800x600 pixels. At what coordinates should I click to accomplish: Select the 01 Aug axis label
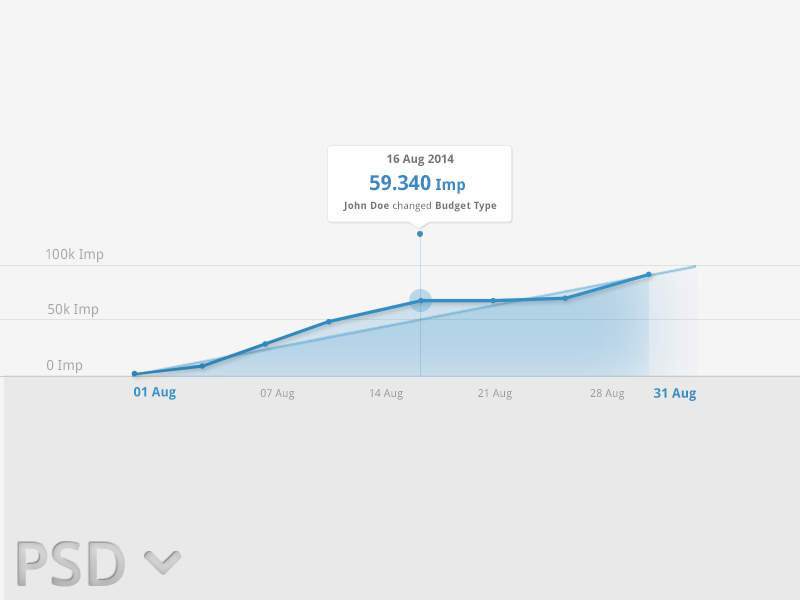[x=154, y=392]
